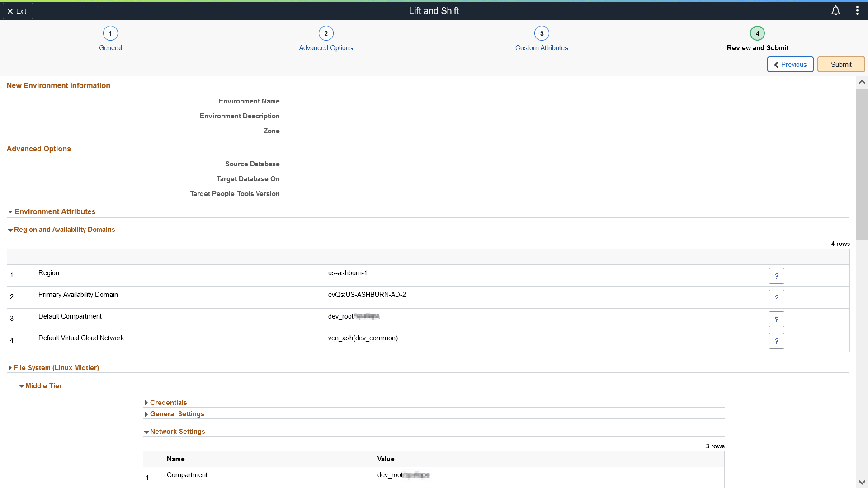Go to step 3 Custom Attributes
The height and width of the screenshot is (488, 868).
(x=542, y=33)
